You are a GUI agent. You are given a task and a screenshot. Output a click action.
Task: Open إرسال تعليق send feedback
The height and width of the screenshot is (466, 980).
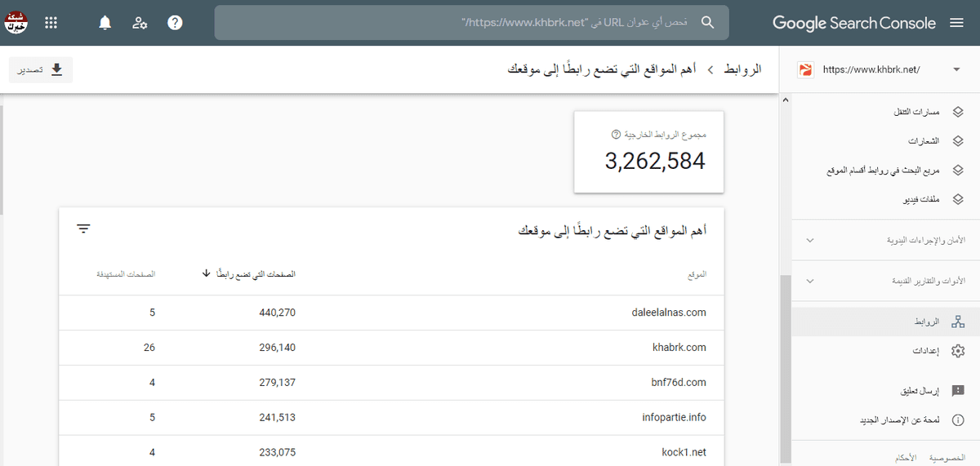920,392
